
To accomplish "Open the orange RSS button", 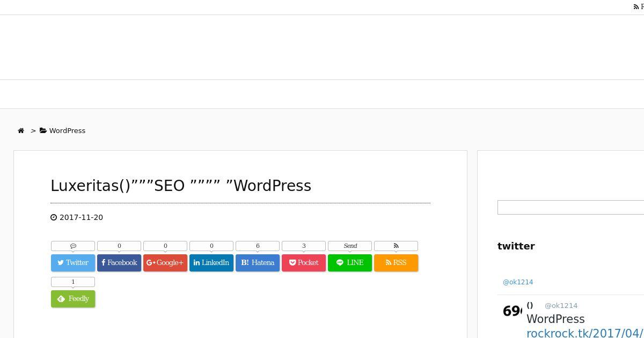I will [396, 263].
